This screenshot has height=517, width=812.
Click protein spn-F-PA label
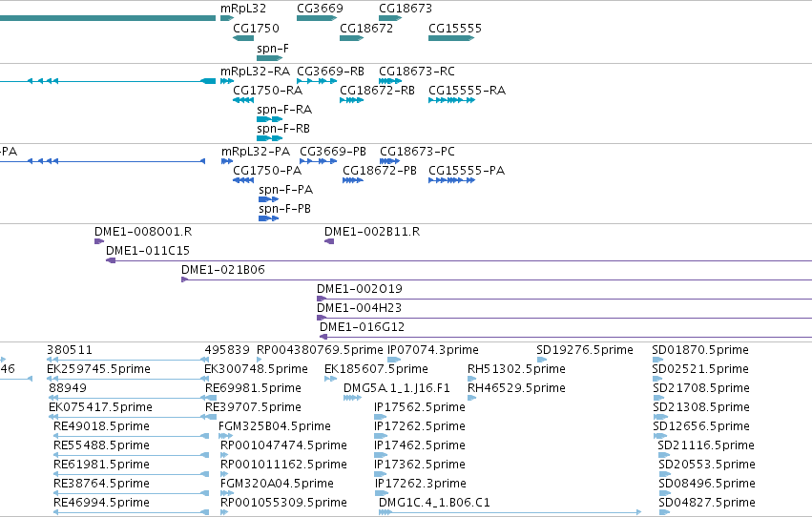(x=286, y=190)
